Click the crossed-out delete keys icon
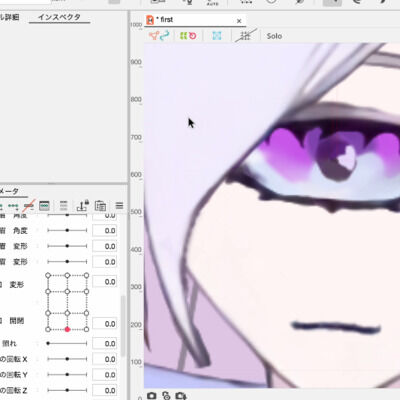This screenshot has height=400, width=400. 29,206
